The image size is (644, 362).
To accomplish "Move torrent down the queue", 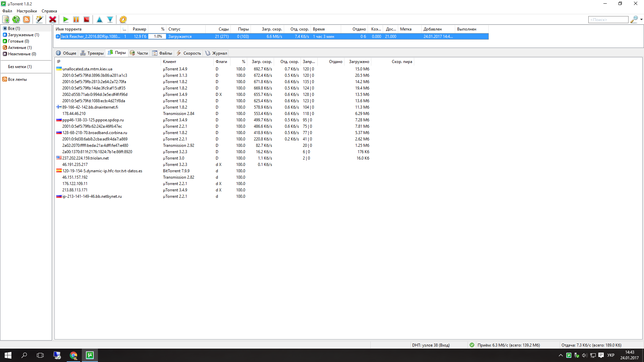I will (110, 19).
